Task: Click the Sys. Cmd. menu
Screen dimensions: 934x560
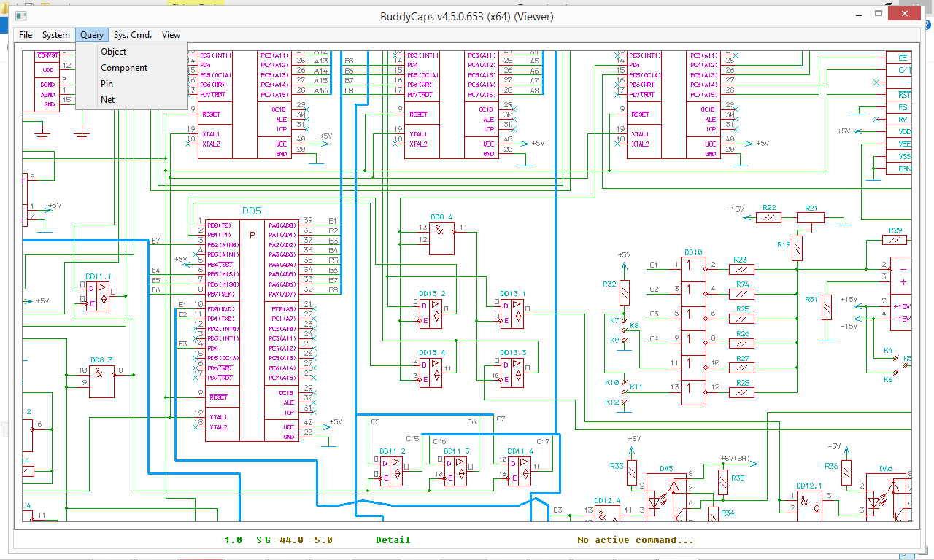Action: click(x=133, y=35)
